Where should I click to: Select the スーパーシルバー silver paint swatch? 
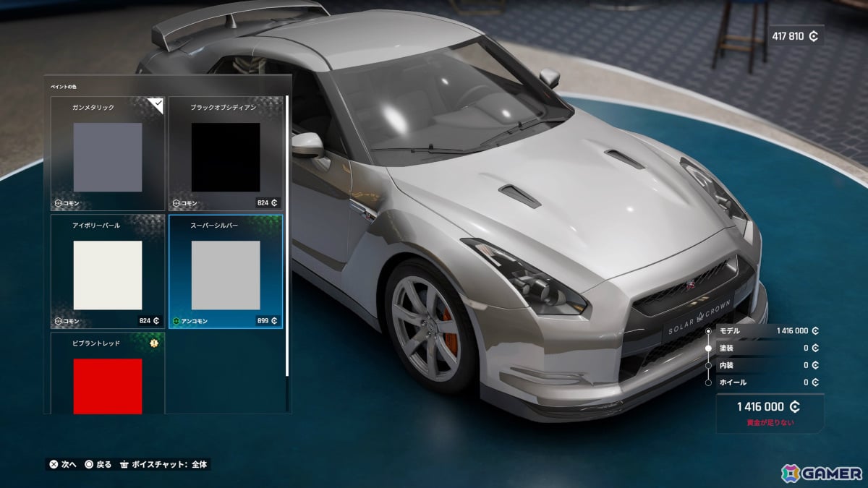click(226, 275)
